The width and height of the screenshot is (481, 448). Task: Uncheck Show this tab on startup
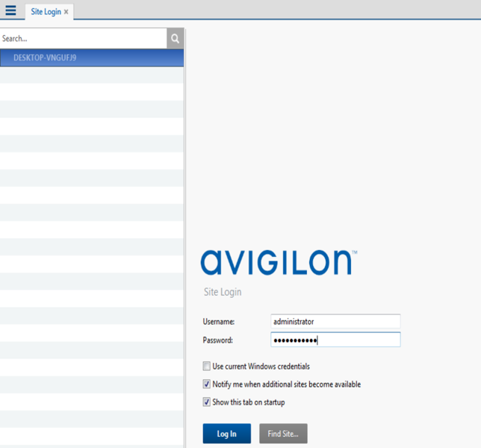pyautogui.click(x=206, y=402)
